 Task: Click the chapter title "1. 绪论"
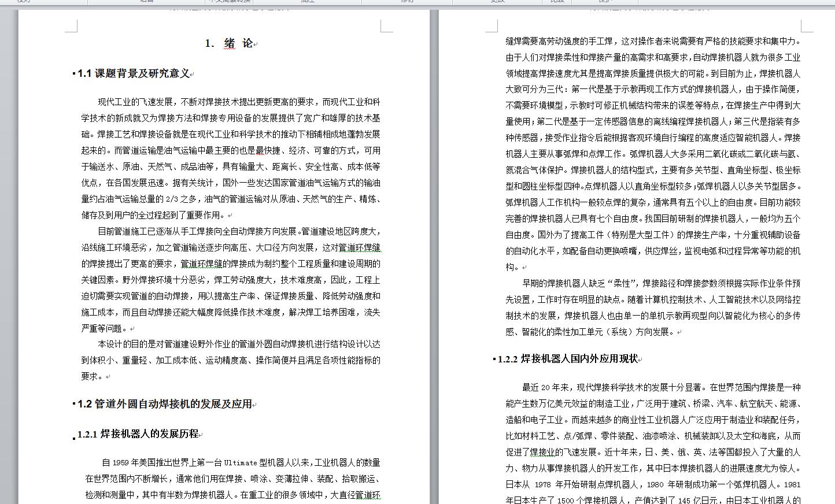(x=230, y=43)
